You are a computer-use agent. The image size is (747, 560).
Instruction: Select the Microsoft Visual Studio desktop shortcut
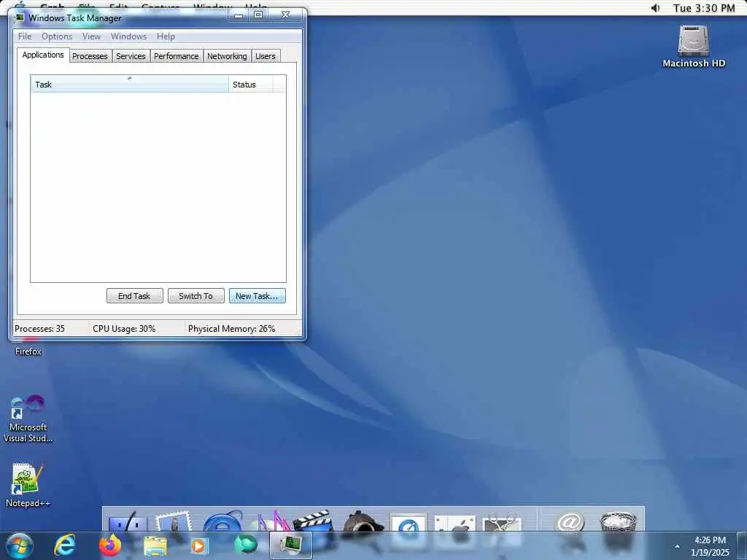(x=28, y=419)
